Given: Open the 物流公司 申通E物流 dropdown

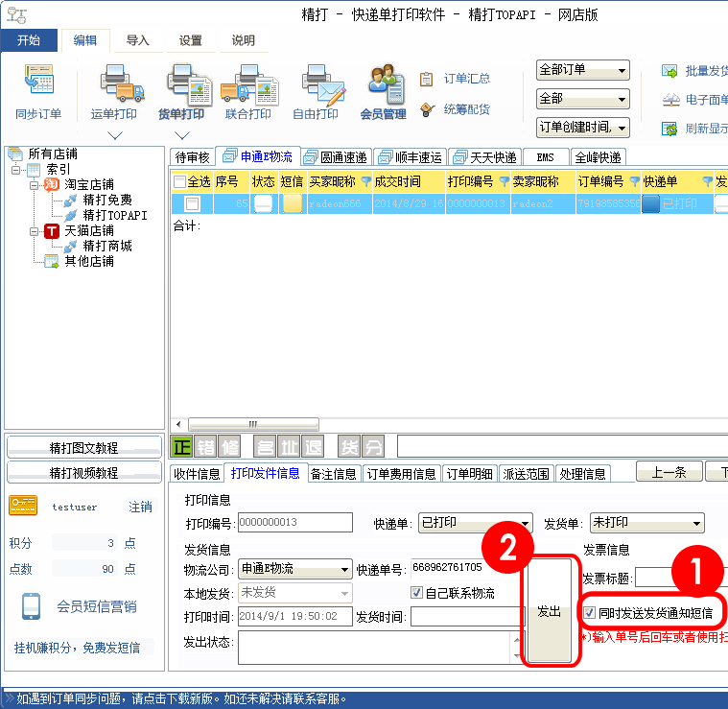Looking at the screenshot, I should point(294,570).
